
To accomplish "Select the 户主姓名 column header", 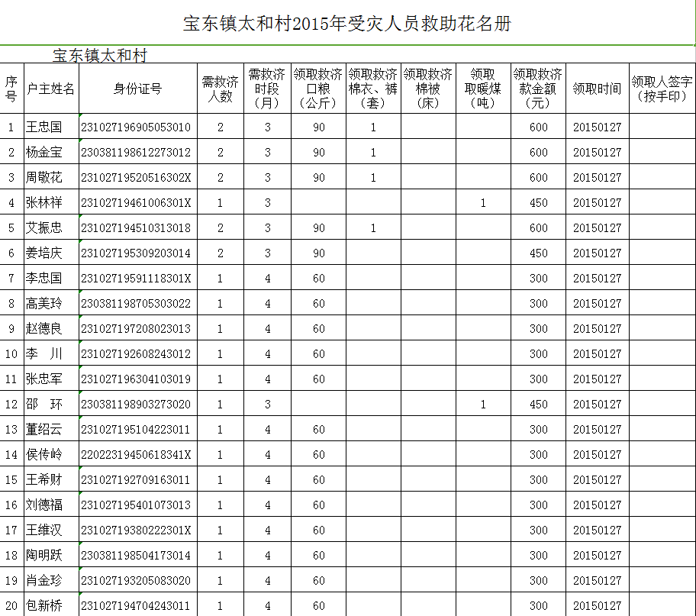I will (51, 89).
